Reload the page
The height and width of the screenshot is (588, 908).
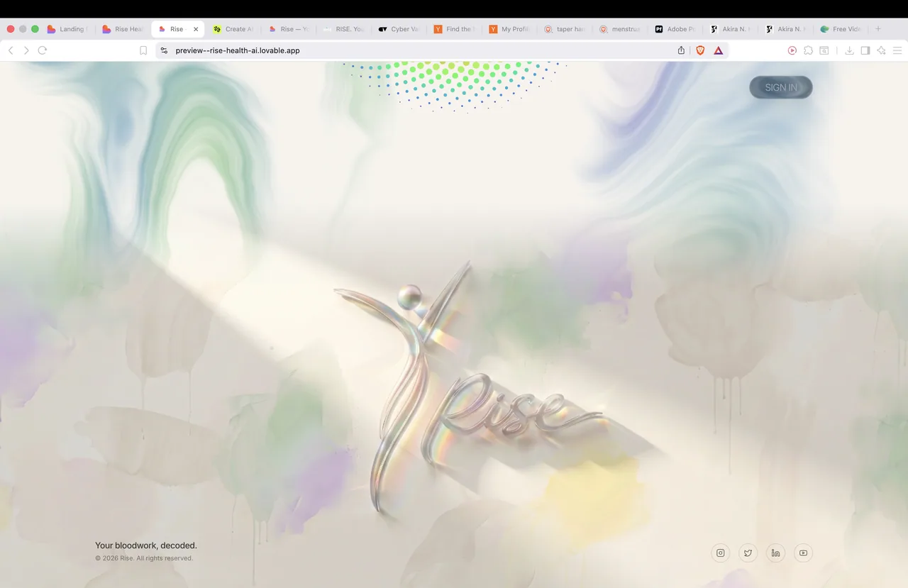click(x=43, y=50)
